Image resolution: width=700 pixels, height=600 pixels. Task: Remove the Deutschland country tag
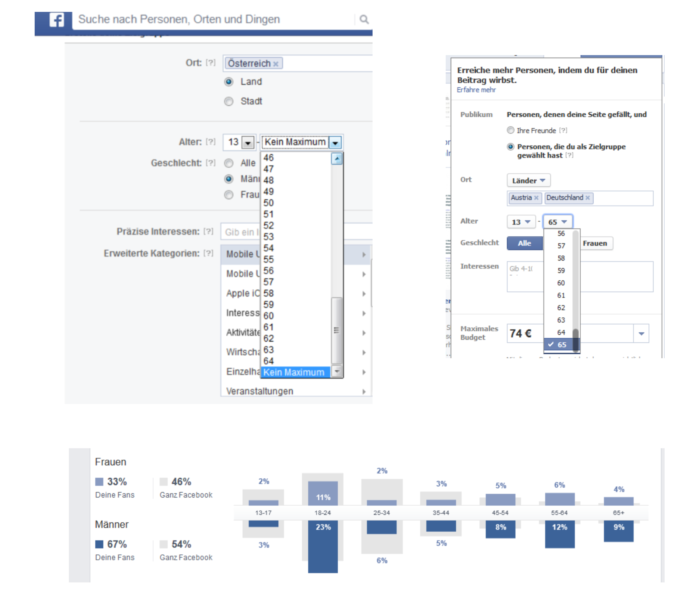pos(587,198)
